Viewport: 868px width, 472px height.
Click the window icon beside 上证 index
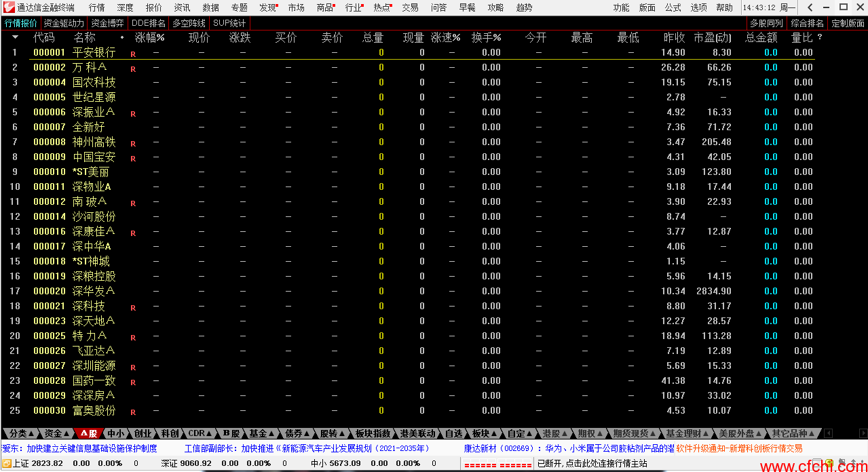coord(6,464)
